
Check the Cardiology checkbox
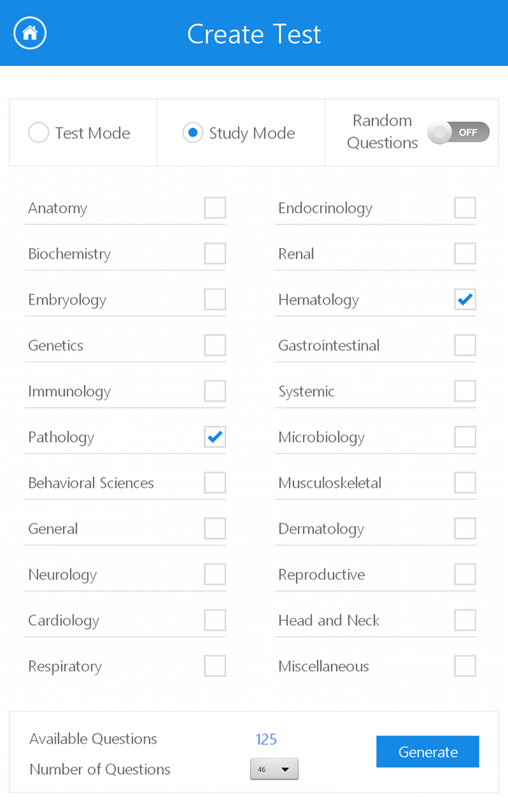click(x=215, y=620)
